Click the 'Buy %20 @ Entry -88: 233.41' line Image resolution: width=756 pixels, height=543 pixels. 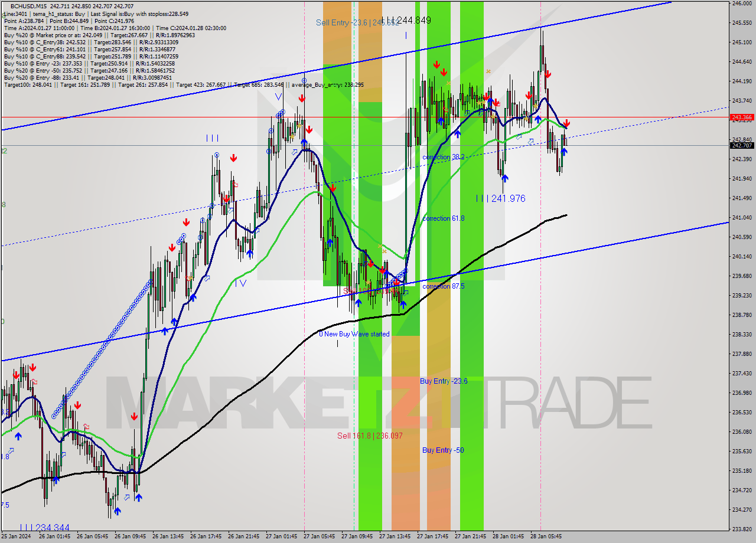click(x=87, y=77)
